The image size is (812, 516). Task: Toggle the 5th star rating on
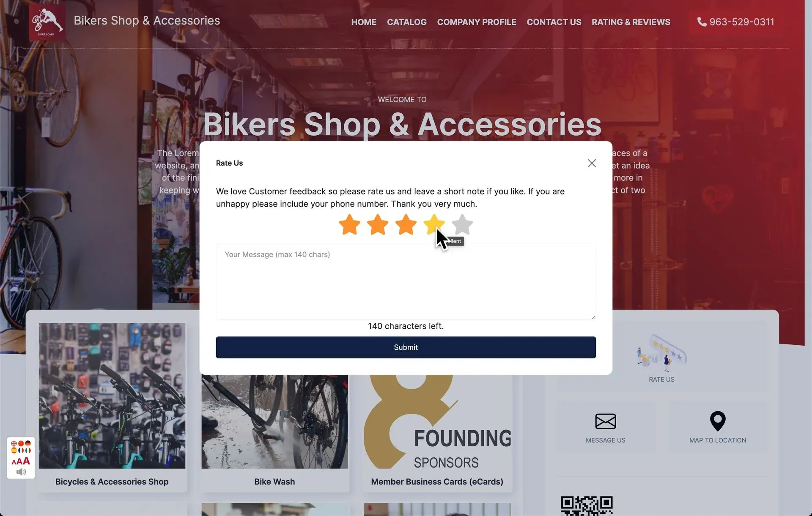click(x=462, y=224)
